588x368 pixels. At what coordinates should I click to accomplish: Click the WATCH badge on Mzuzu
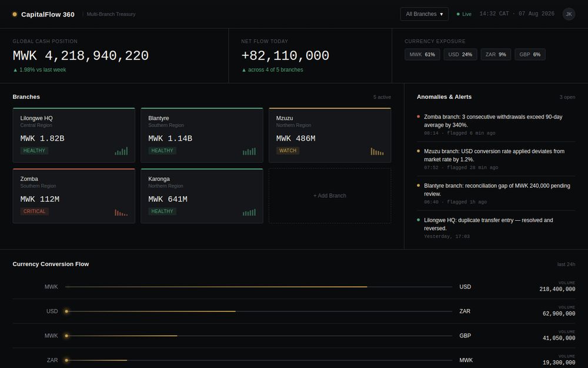pos(288,151)
